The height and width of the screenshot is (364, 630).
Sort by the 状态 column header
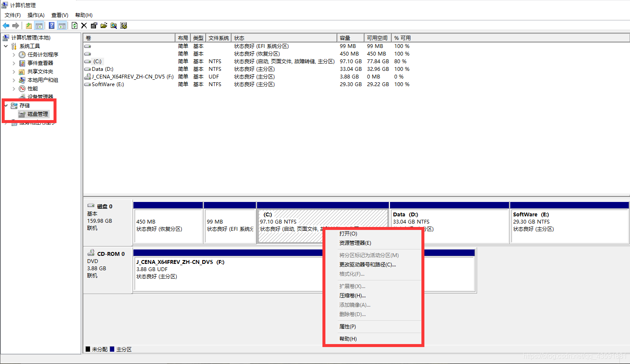pos(284,38)
